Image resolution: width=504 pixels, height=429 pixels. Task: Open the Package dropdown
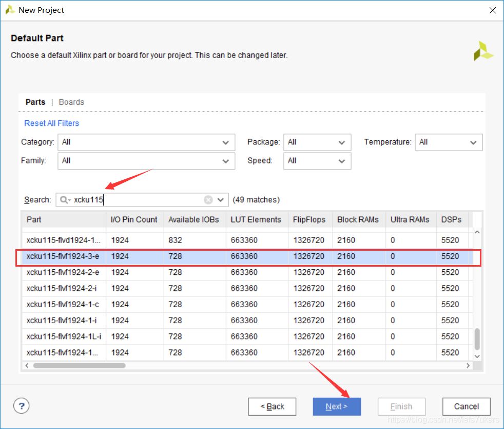click(x=317, y=142)
